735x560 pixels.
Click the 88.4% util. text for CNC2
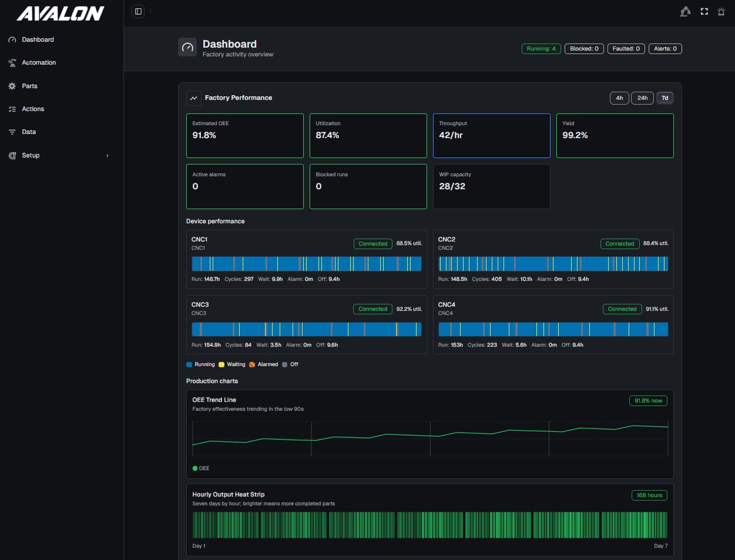[x=656, y=243]
